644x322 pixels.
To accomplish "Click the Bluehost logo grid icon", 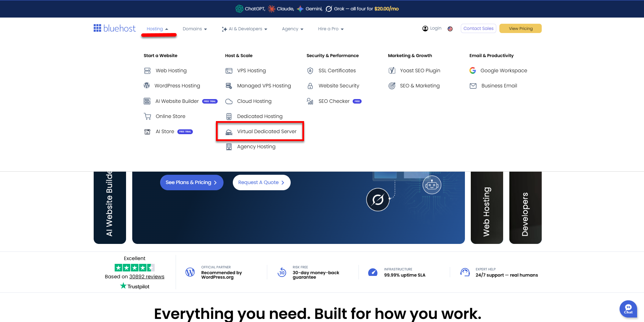I will click(97, 28).
